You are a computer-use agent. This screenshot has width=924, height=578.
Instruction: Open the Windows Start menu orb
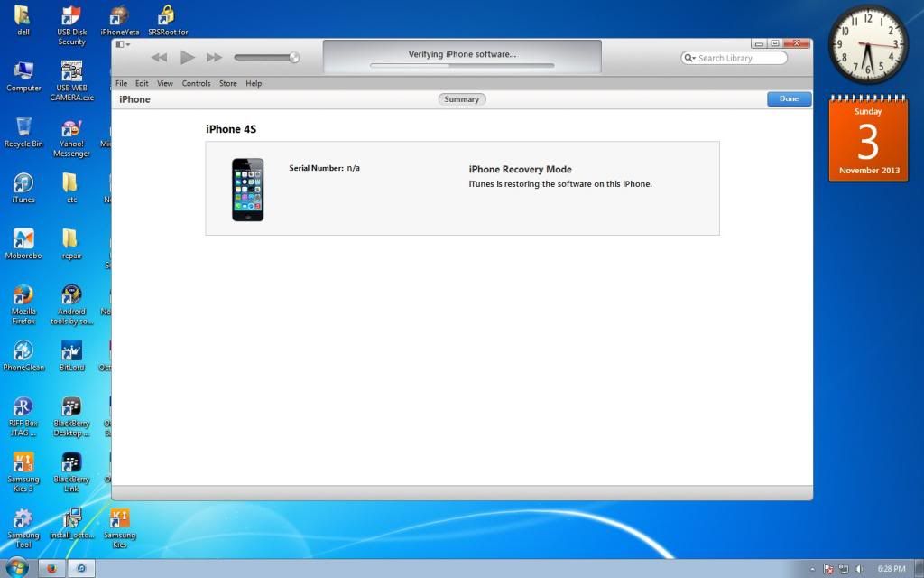pos(17,568)
